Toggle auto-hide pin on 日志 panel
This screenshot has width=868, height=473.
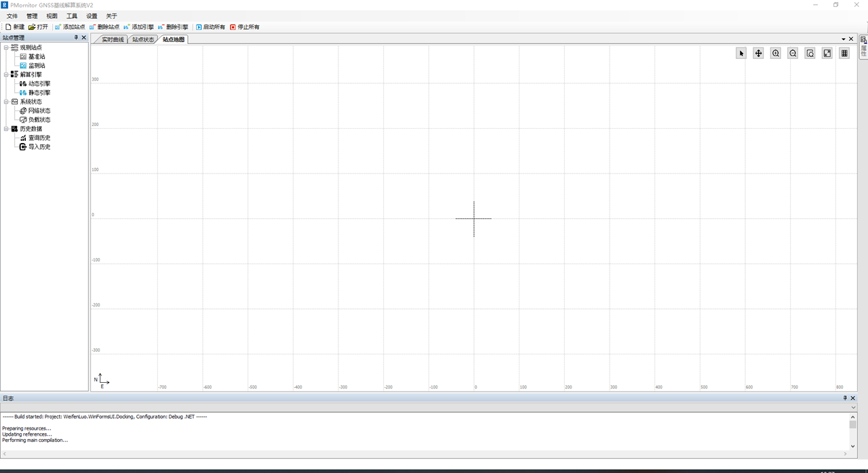pos(845,398)
